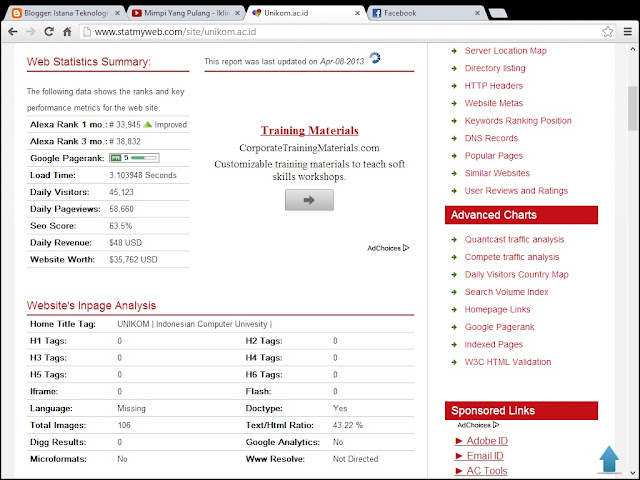Click the Www Resolve value Not Directed
The width and height of the screenshot is (640, 480).
355,459
